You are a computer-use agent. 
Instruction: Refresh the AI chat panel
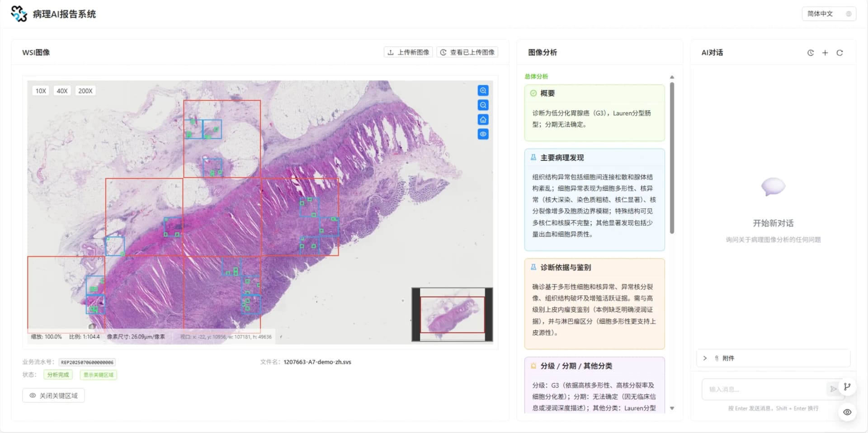point(840,53)
